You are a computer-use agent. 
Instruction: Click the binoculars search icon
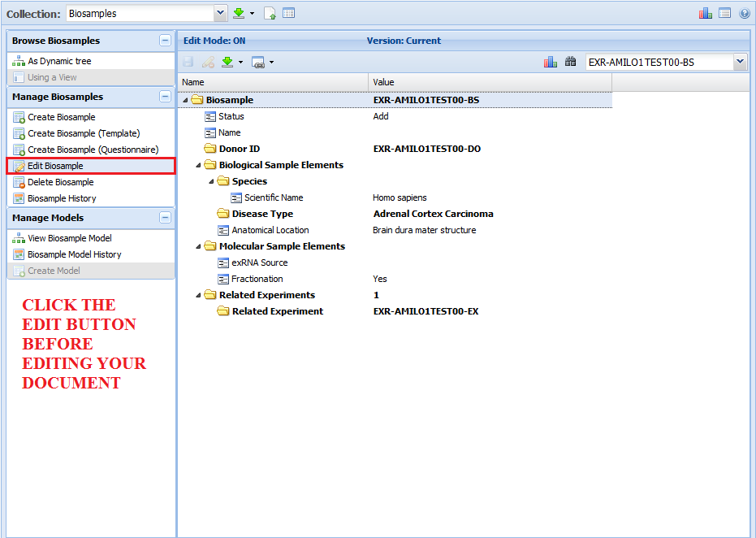(570, 62)
